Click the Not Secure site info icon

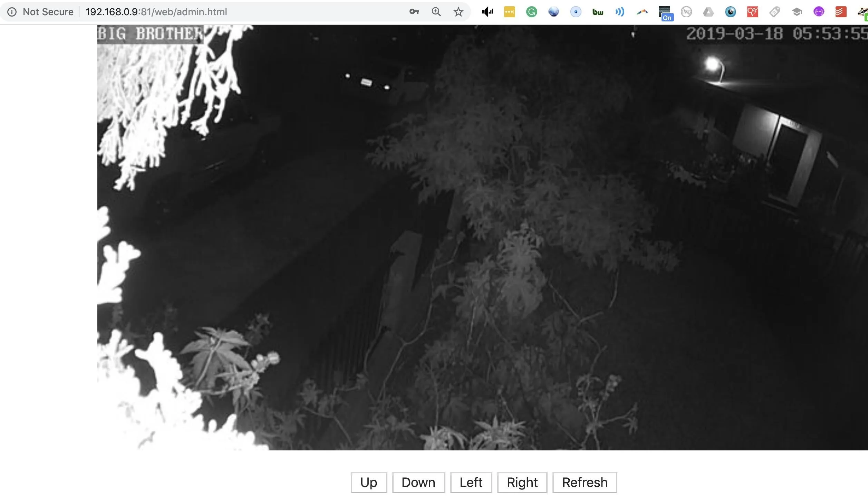coord(12,12)
